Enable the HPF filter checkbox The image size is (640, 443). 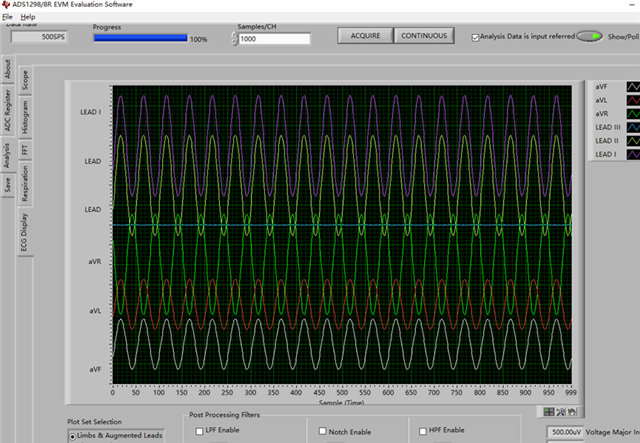pyautogui.click(x=422, y=431)
